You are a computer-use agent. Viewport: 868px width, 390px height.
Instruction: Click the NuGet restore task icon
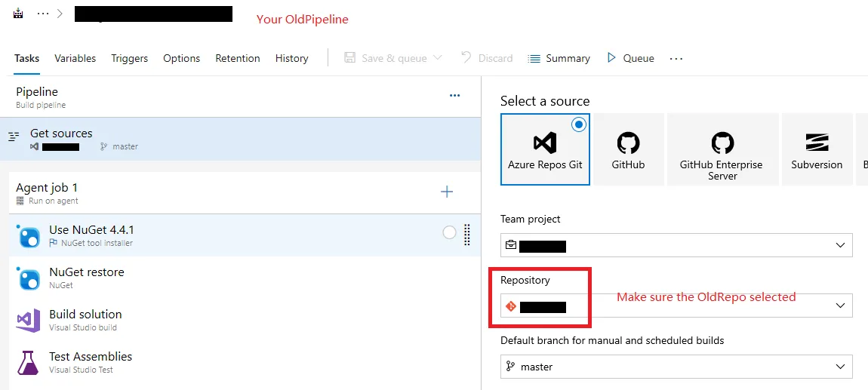(28, 278)
